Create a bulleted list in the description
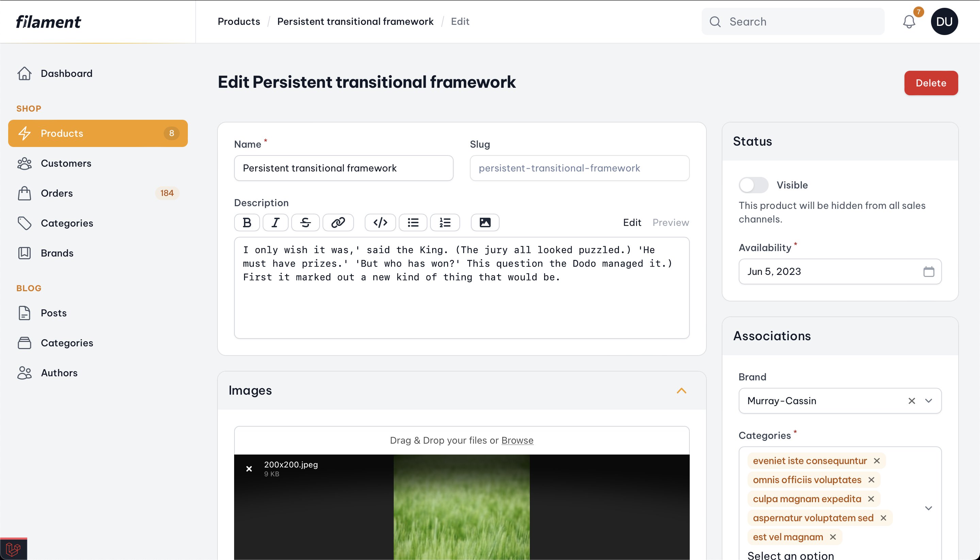Viewport: 980px width, 560px height. (x=413, y=222)
